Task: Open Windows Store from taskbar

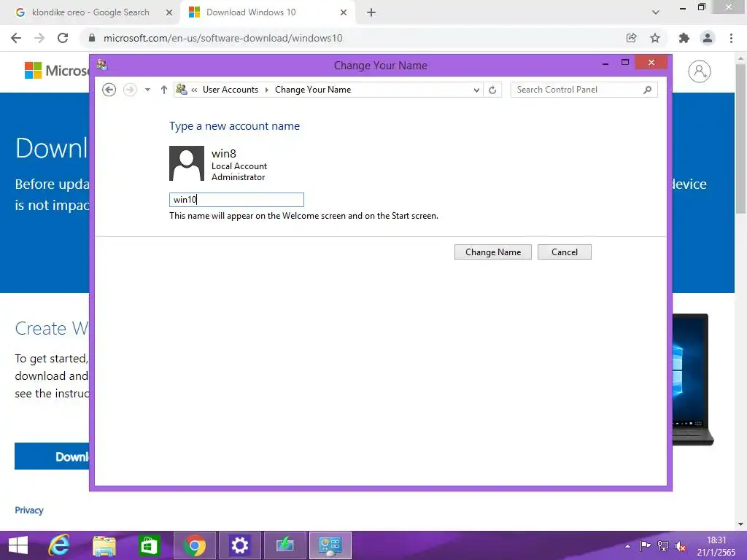Action: (x=149, y=545)
